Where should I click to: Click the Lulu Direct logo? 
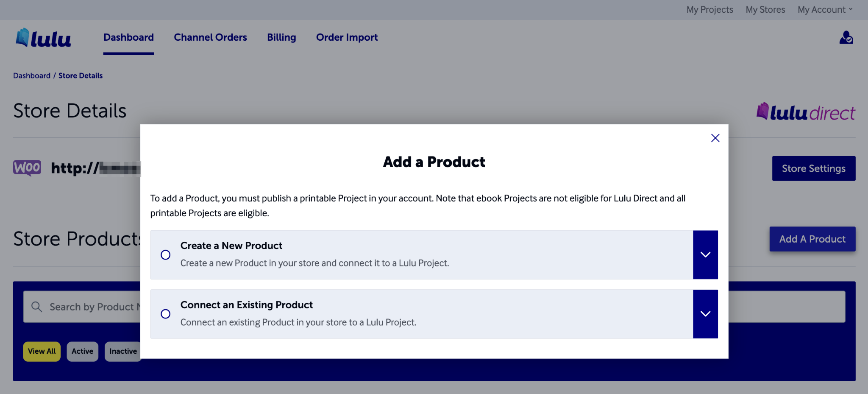[806, 112]
